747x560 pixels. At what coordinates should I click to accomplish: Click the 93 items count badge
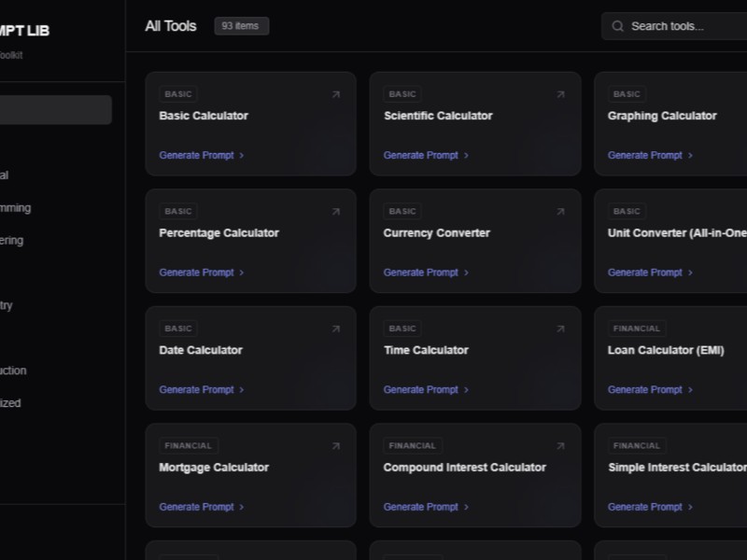coord(241,26)
